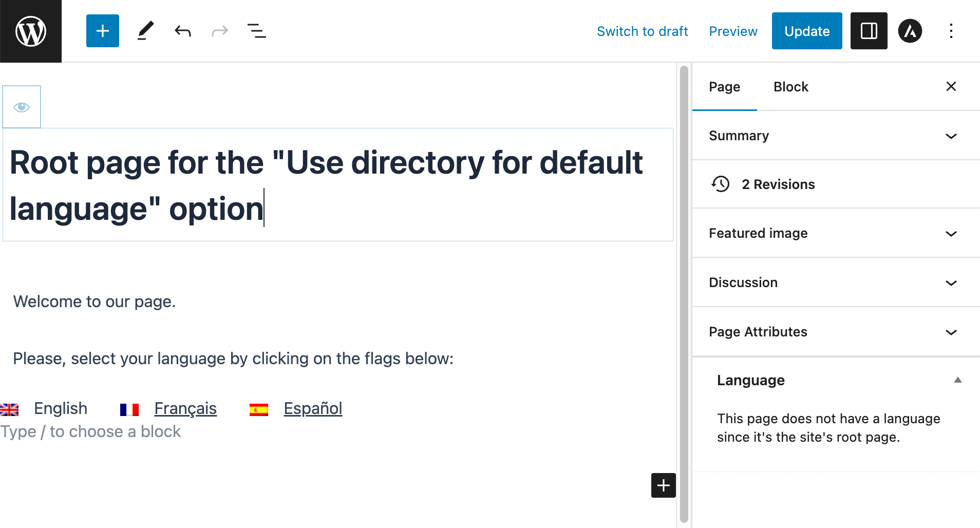
Task: Click the 'Please, select your language' paragraph
Action: click(x=233, y=359)
